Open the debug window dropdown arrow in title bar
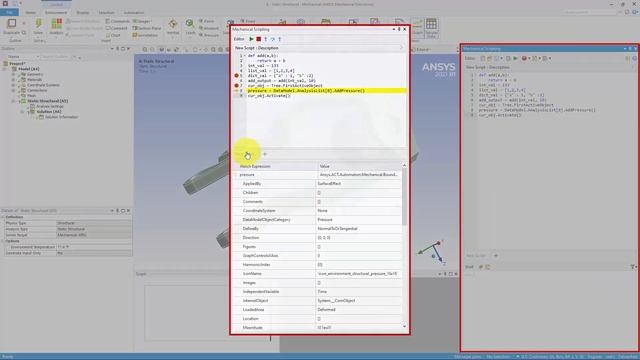 pyautogui.click(x=393, y=29)
